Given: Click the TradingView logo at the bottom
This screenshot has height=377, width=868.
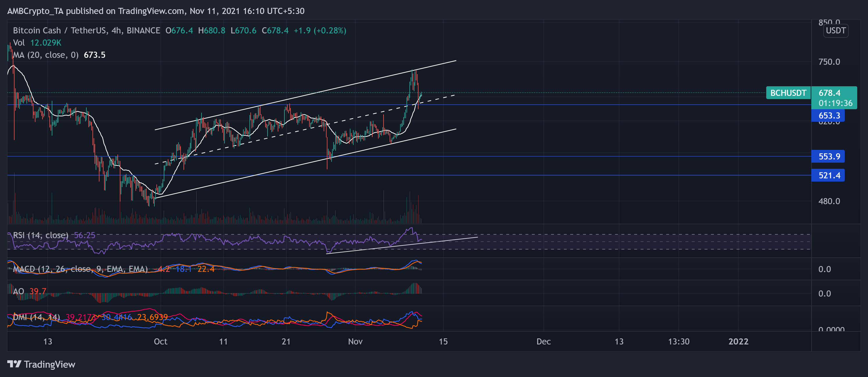Looking at the screenshot, I should tap(41, 364).
